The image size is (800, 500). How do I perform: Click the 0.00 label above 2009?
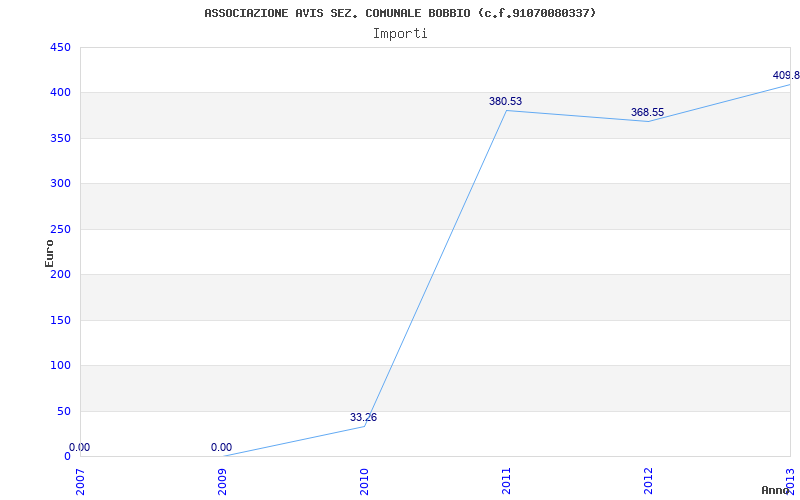click(221, 447)
